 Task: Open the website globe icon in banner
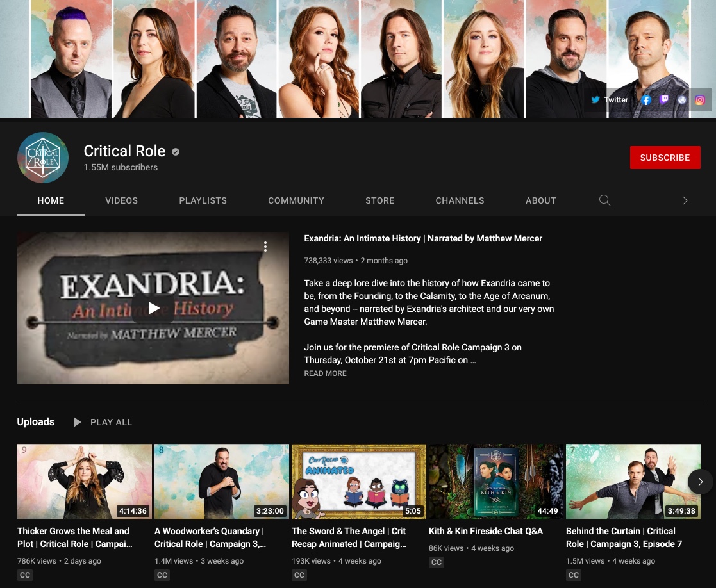(x=682, y=100)
